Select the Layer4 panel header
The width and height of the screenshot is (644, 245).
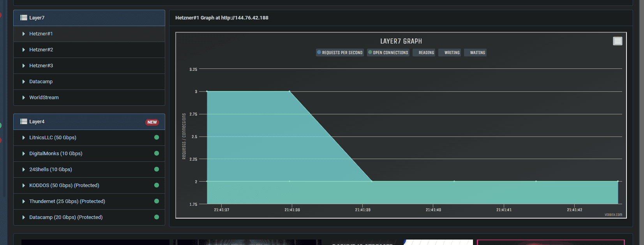point(89,122)
